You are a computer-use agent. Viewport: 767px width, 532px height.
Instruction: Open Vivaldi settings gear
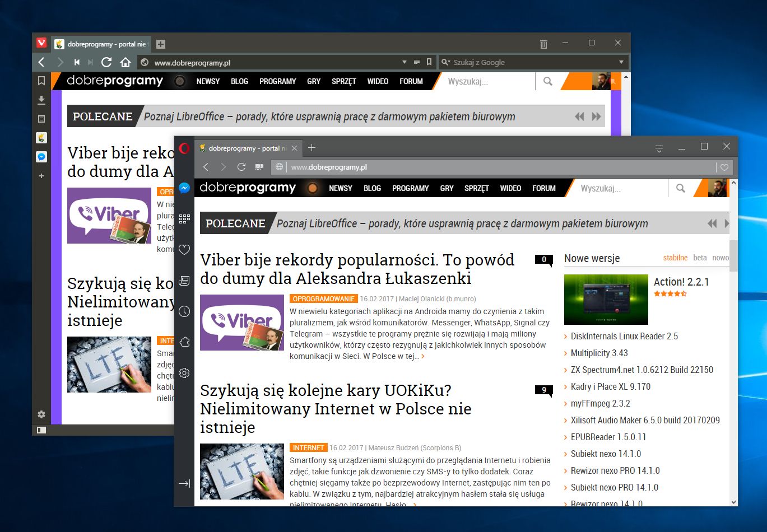coord(41,414)
